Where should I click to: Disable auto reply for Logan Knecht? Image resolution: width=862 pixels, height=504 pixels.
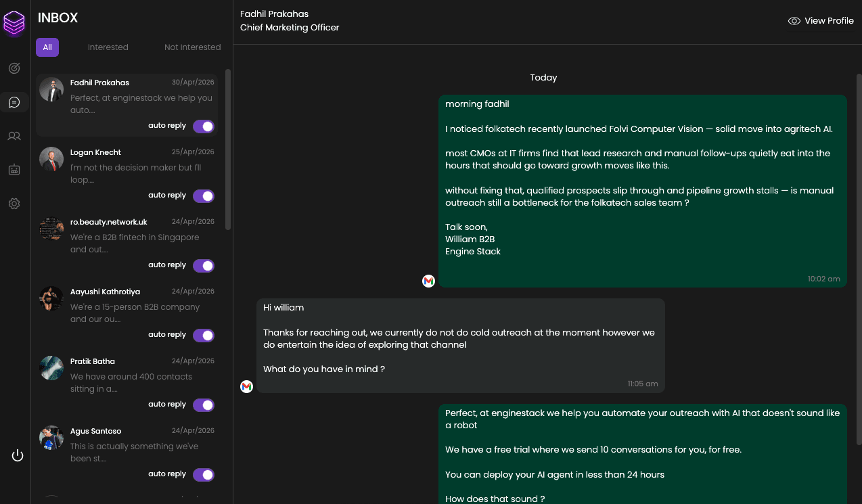point(204,196)
